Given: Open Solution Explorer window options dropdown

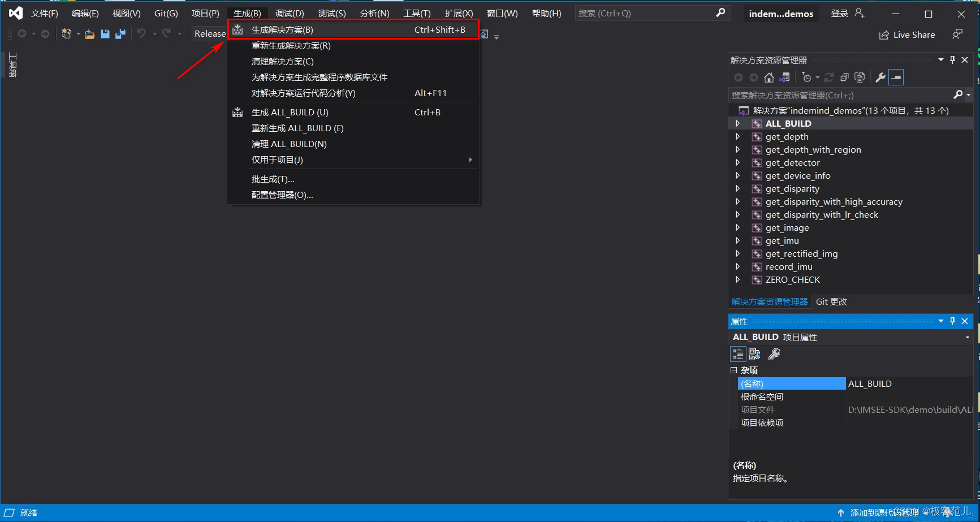Looking at the screenshot, I should [x=941, y=60].
